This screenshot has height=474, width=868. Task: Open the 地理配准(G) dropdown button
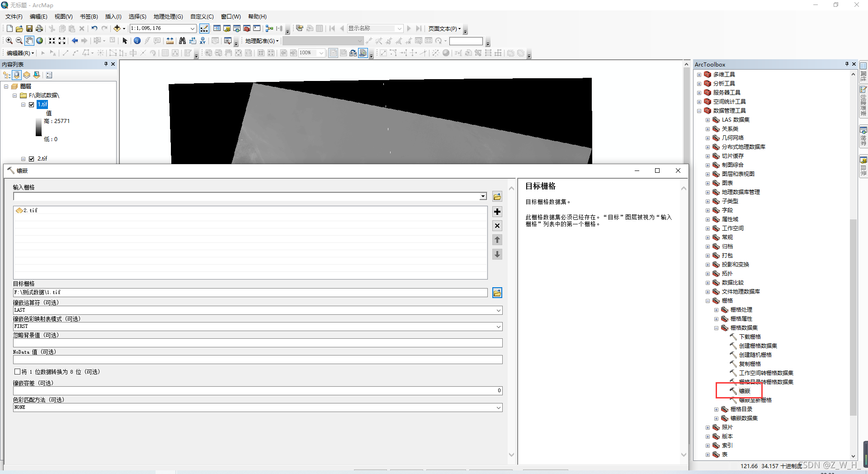coord(262,41)
